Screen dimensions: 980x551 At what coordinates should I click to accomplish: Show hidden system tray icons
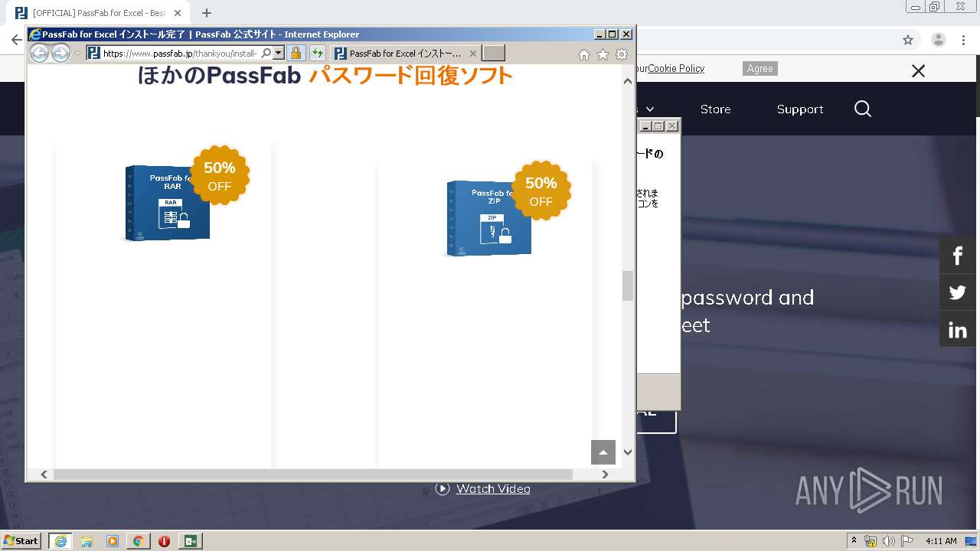coord(854,541)
